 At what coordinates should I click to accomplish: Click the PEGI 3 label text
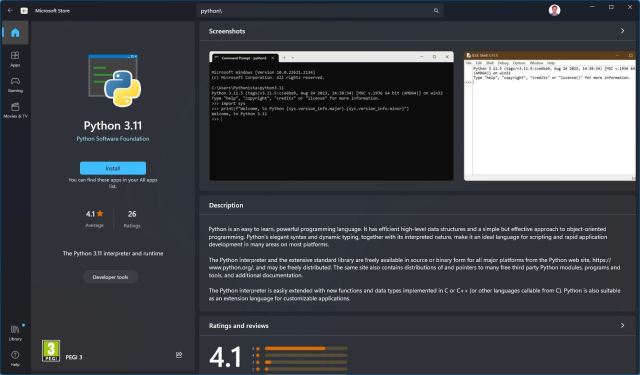tap(74, 357)
